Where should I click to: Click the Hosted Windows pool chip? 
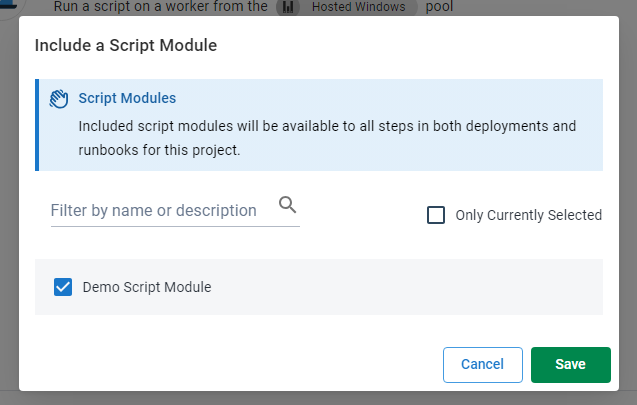point(347,7)
